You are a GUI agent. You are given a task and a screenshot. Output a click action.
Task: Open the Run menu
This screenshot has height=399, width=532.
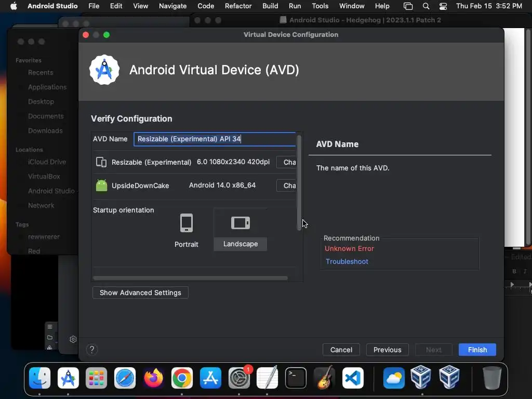[295, 6]
